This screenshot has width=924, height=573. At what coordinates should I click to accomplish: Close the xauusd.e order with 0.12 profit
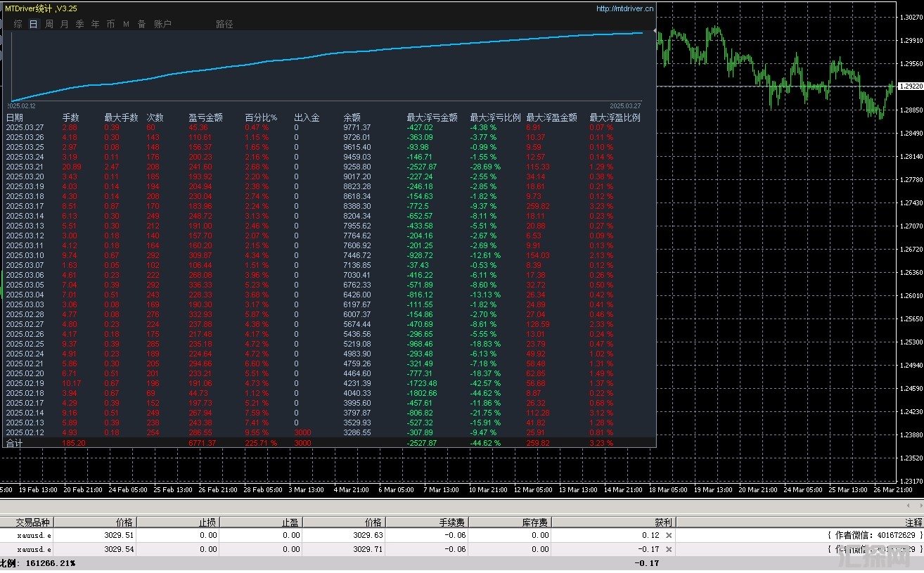[669, 535]
